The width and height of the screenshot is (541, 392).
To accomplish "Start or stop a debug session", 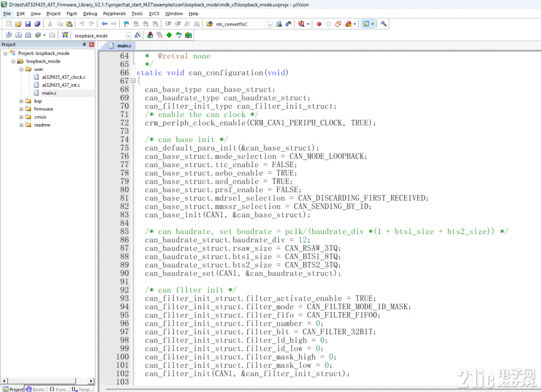I will [301, 24].
